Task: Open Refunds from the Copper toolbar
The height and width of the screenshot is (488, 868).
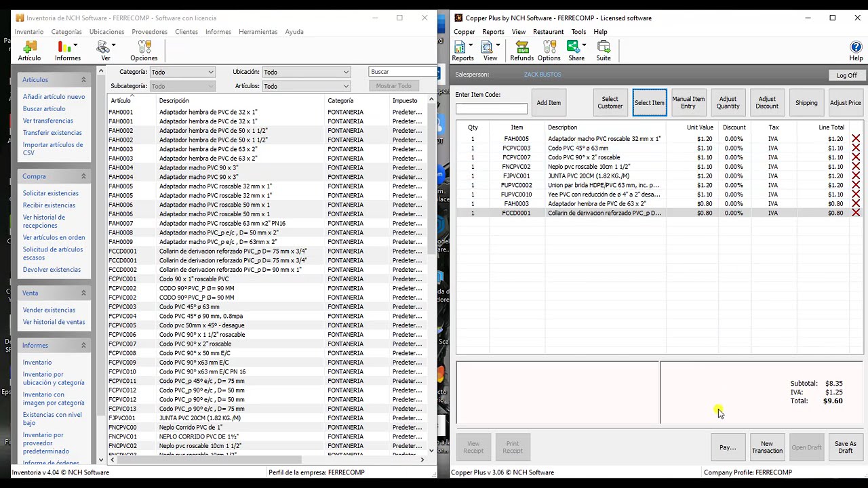Action: (521, 51)
